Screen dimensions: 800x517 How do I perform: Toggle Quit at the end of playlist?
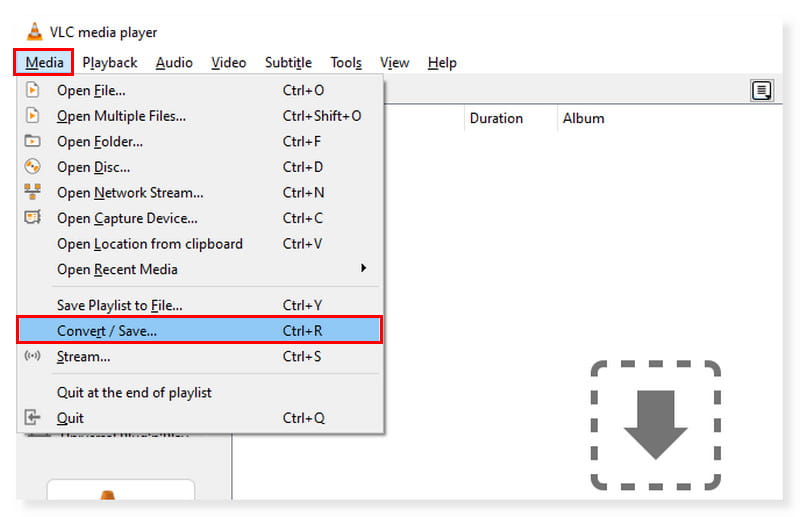coord(200,392)
